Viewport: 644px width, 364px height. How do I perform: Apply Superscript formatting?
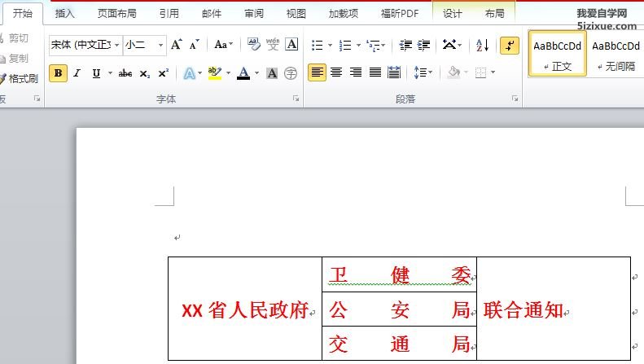[x=163, y=73]
